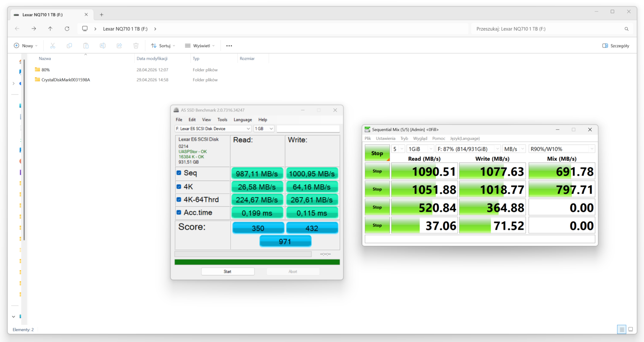Screen dimensions: 644x342
Task: Switch to details layout via status bar icon
Action: click(622, 329)
